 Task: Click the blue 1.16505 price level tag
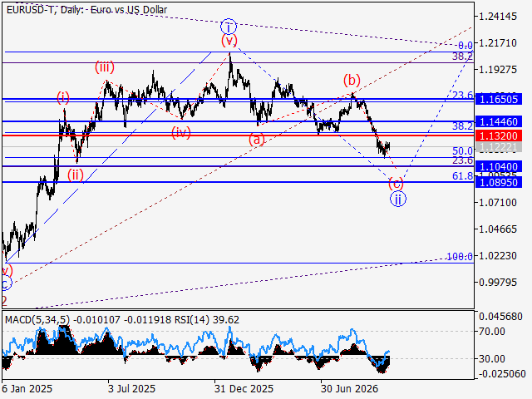point(499,100)
